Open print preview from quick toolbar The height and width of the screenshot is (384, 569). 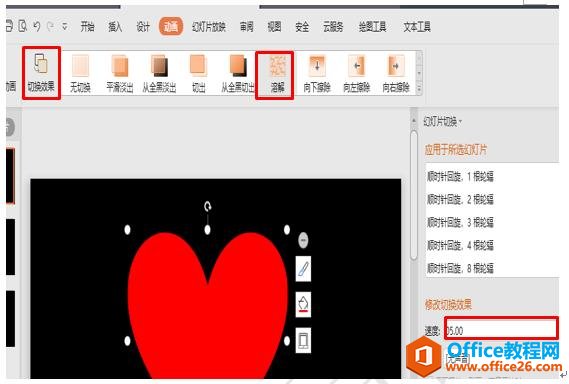tap(22, 26)
